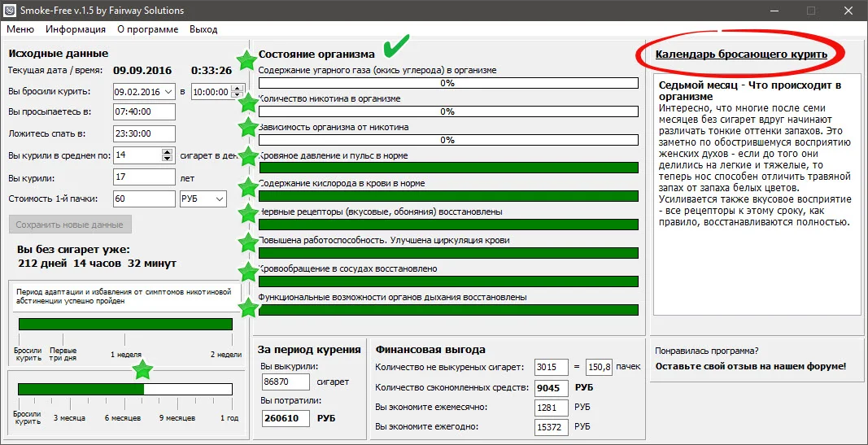Click the quit time field 10:00:00

pos(211,92)
